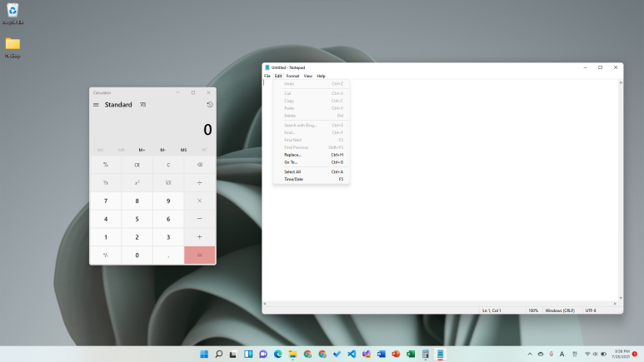This screenshot has height=362, width=644.
Task: Click 'UTF-8' encoding in Notepad status bar
Action: click(x=591, y=310)
